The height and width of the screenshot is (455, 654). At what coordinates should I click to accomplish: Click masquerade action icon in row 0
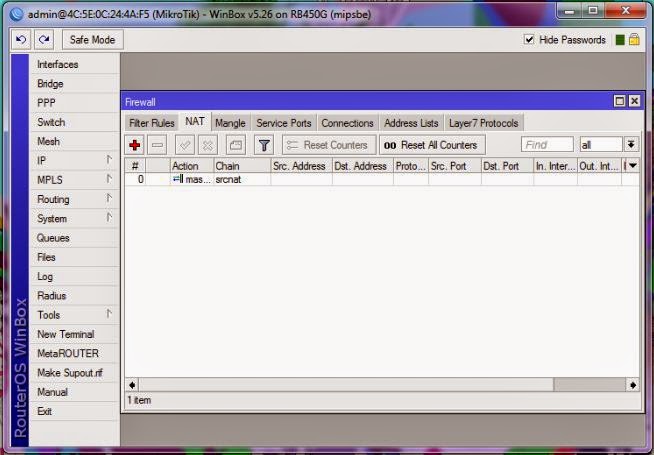[178, 179]
